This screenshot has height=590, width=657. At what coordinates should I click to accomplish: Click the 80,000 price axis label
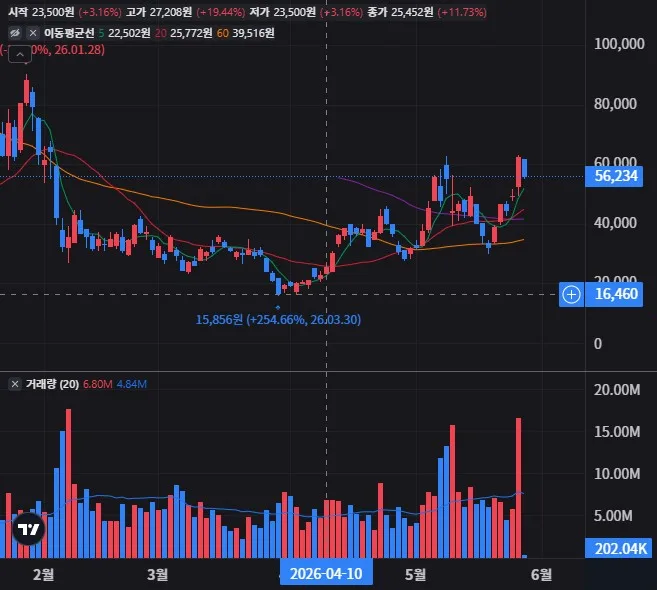(615, 104)
